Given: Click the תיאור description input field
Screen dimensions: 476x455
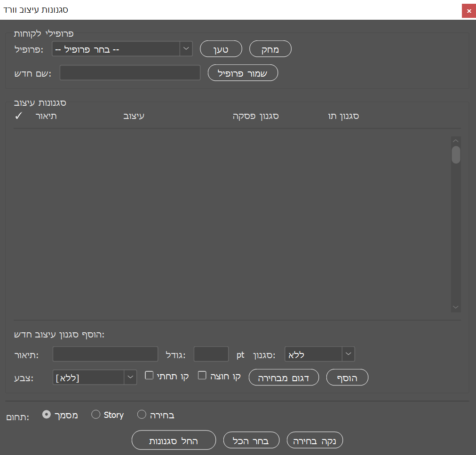Looking at the screenshot, I should point(105,354).
